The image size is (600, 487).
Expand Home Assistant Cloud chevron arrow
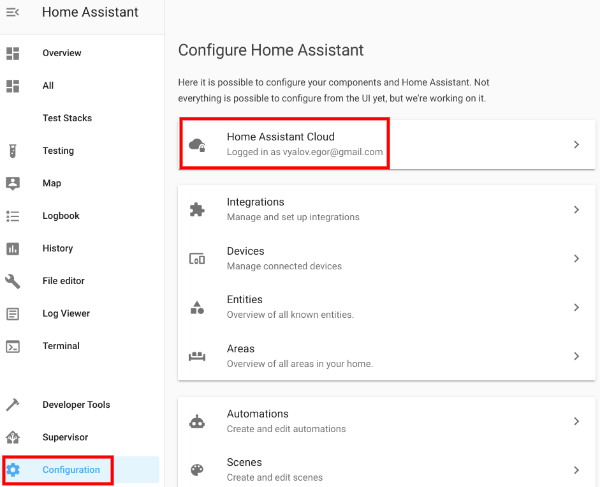point(576,145)
